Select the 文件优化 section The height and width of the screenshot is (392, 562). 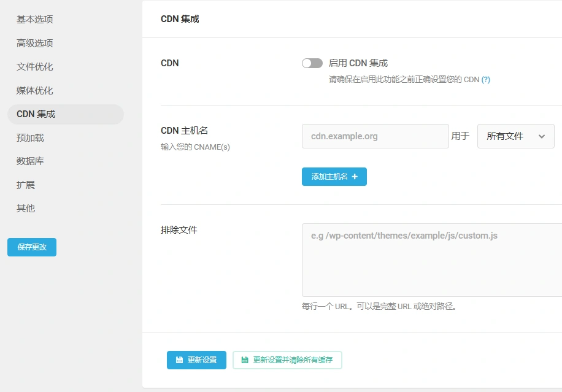35,66
